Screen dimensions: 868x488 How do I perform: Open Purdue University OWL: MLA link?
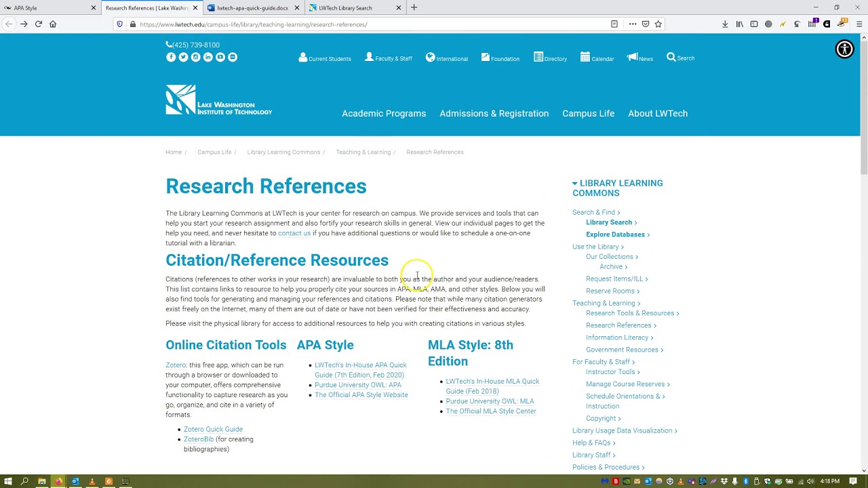(490, 401)
